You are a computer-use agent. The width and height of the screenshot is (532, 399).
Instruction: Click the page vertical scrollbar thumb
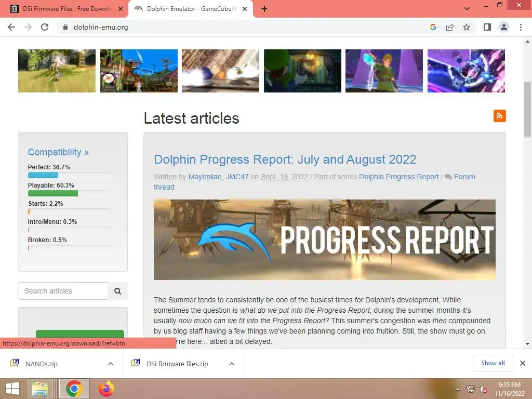(x=527, y=110)
